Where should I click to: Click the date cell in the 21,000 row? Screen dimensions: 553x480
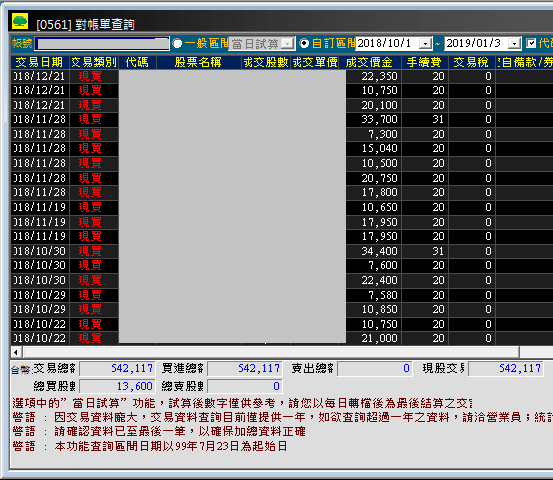click(40, 339)
